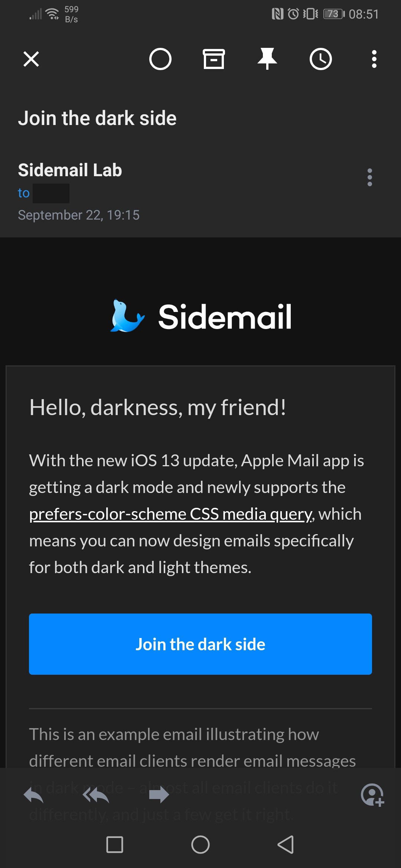
Task: Open the message overflow menu
Action: click(374, 59)
